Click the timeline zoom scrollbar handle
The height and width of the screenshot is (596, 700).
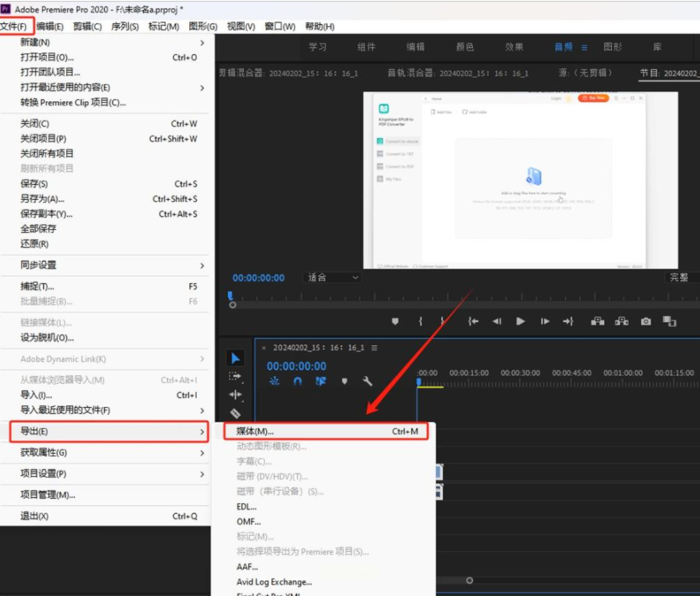(470, 580)
